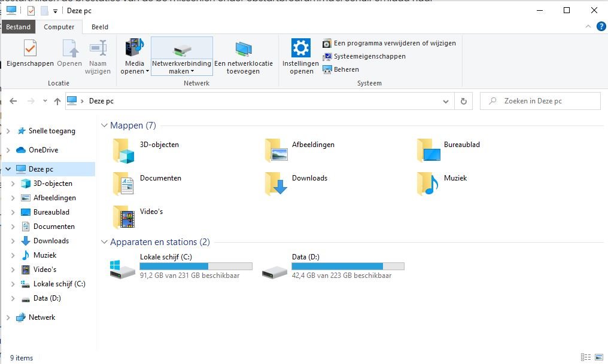Click the Zoeken in Deze pc search box
The image size is (608, 364).
click(540, 100)
